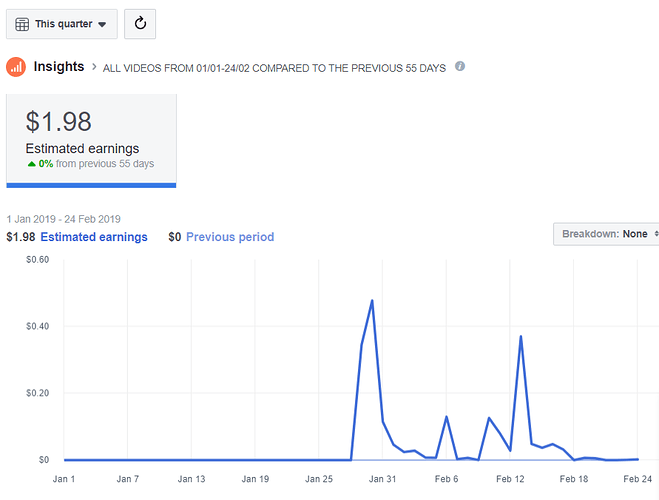Screen dimensions: 659x500
Task: Click the Jan 19 x-axis label
Action: pos(255,479)
